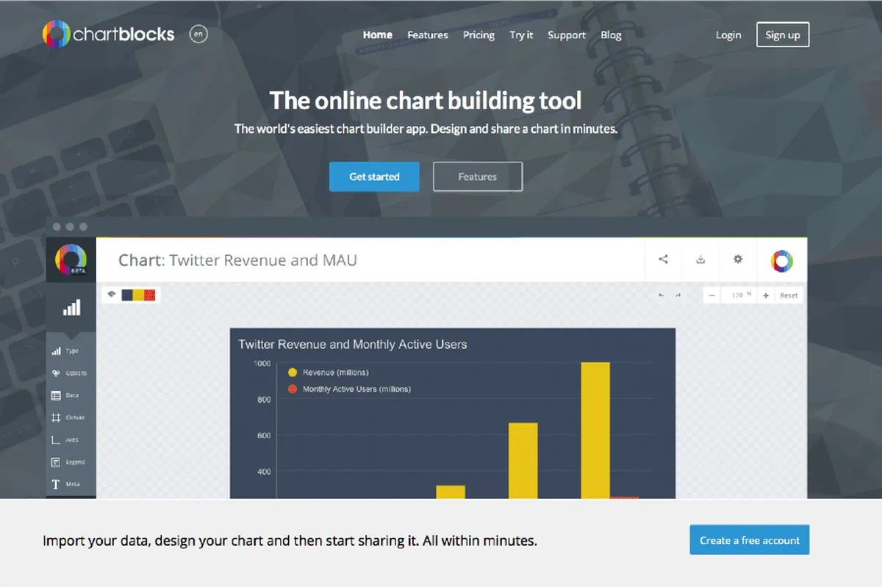Click the '800' y-axis label

pyautogui.click(x=264, y=400)
